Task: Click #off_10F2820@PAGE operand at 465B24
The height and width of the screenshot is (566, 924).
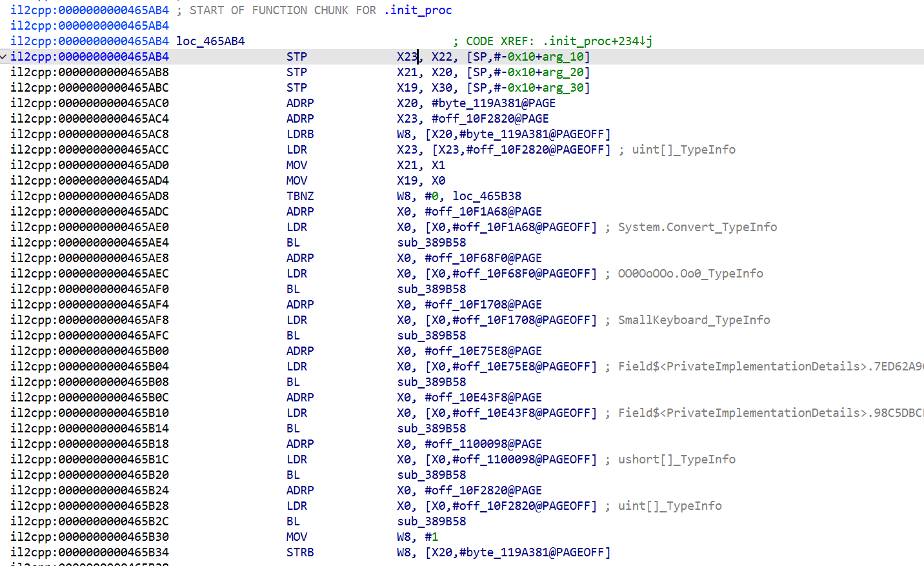Action: 483,490
